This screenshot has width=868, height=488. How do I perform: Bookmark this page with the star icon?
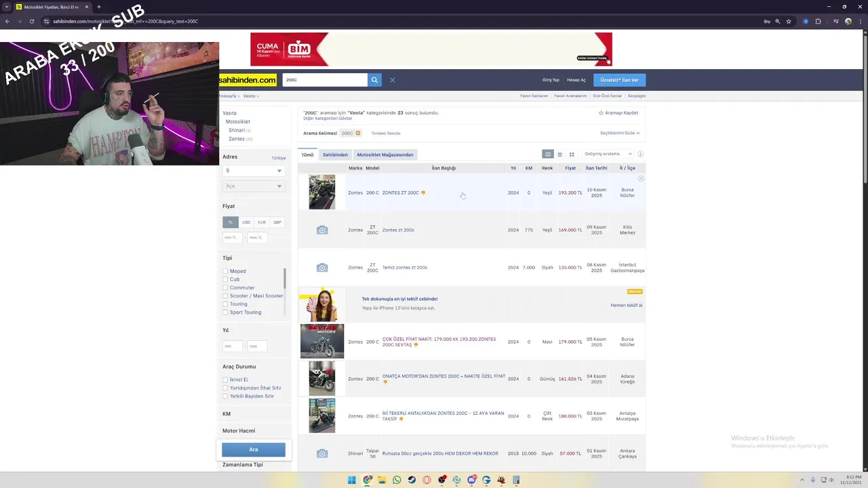point(789,21)
